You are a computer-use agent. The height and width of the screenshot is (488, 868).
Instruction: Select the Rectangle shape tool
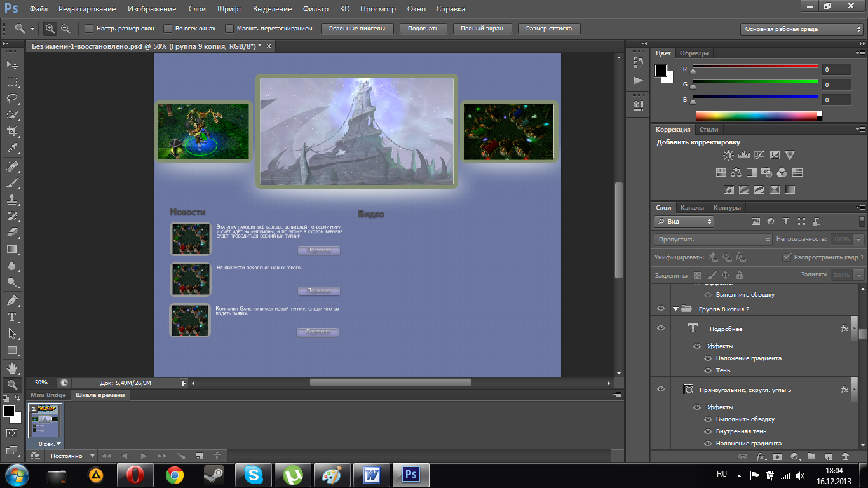[12, 349]
